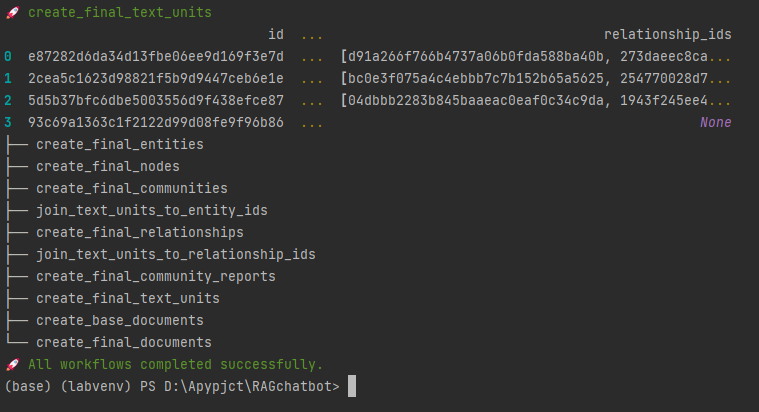Image resolution: width=759 pixels, height=412 pixels.
Task: Click id e87282d6da34d13fbe06ee9d169f3e7d
Action: tap(156, 57)
